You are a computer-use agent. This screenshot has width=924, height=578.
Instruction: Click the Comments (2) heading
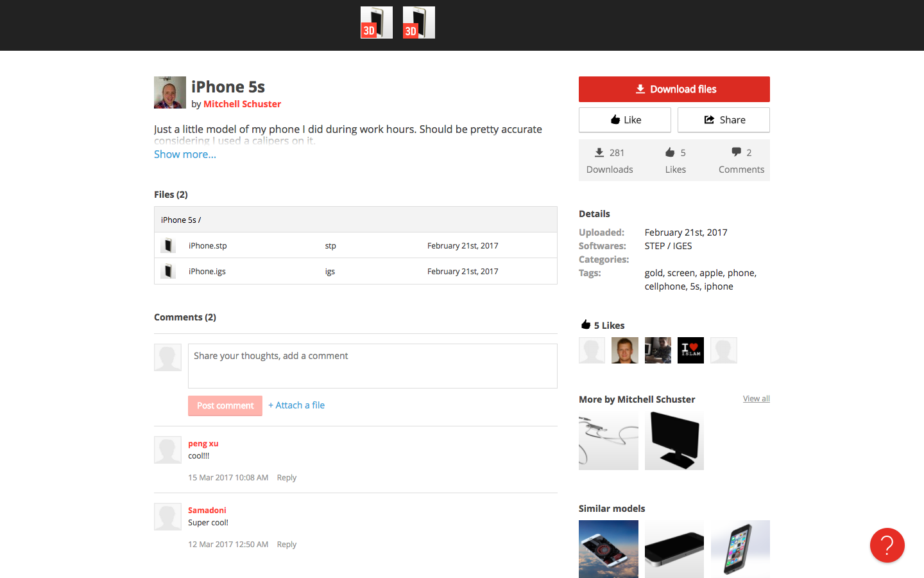(x=185, y=317)
